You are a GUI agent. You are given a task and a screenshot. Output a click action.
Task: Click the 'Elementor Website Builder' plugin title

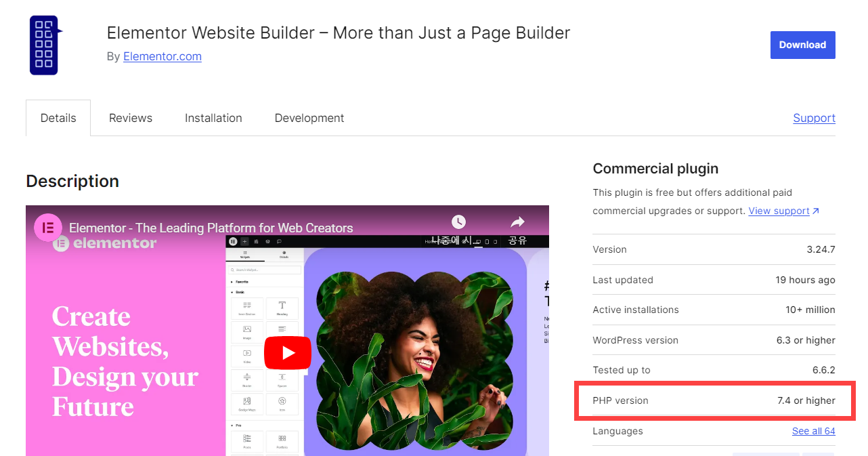[339, 33]
